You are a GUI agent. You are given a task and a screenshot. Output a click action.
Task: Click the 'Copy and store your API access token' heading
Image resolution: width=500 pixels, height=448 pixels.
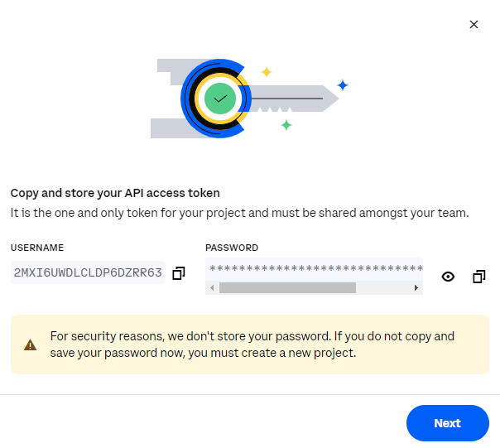click(x=115, y=193)
